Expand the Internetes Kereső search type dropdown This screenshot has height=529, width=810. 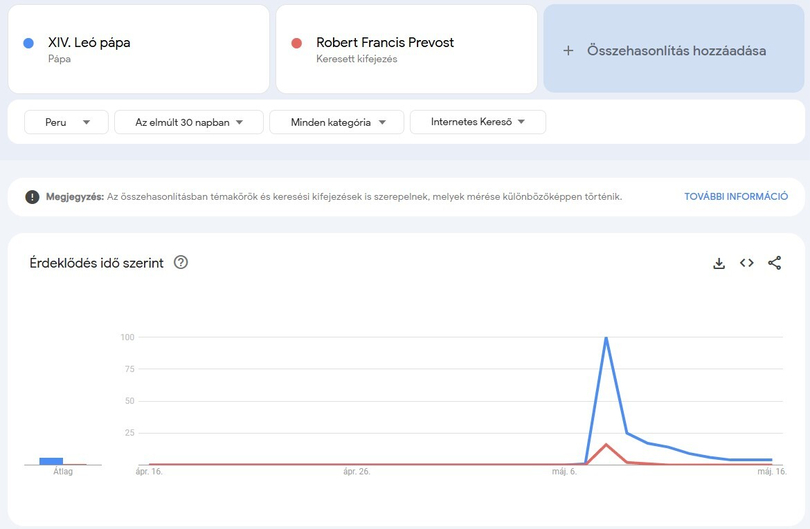coord(478,122)
